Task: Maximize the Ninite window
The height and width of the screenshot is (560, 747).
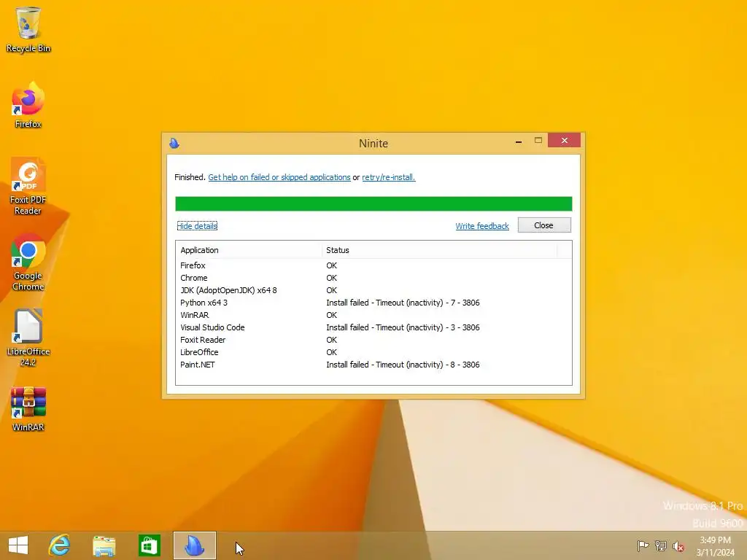Action: (538, 140)
